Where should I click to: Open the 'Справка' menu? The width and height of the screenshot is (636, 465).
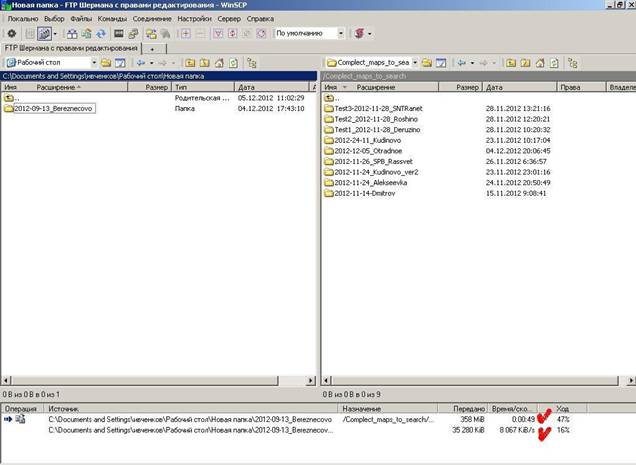pos(260,19)
